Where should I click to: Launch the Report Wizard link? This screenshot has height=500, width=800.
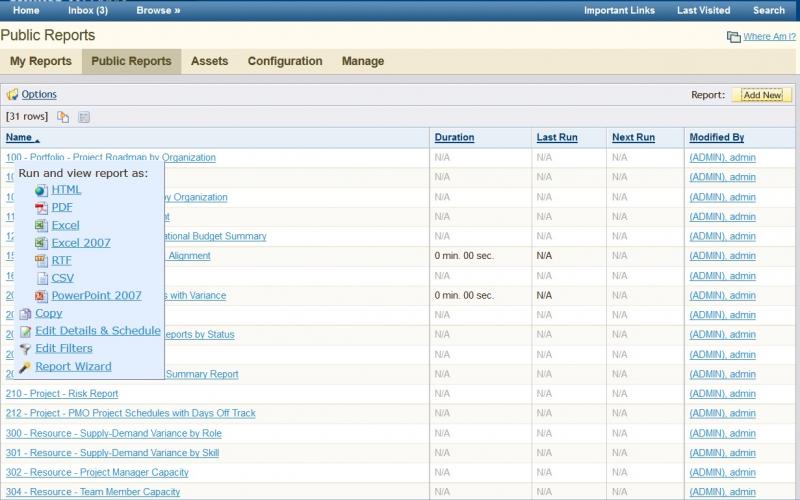pyautogui.click(x=73, y=366)
